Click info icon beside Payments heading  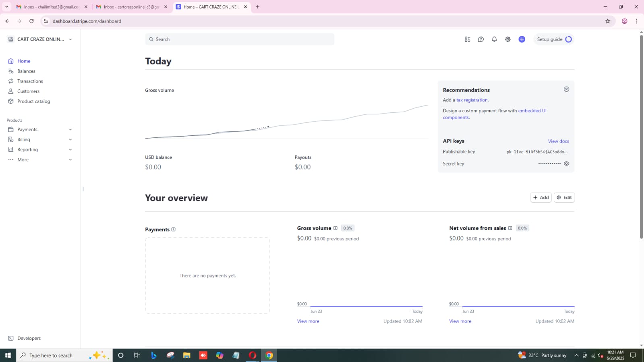(x=174, y=230)
